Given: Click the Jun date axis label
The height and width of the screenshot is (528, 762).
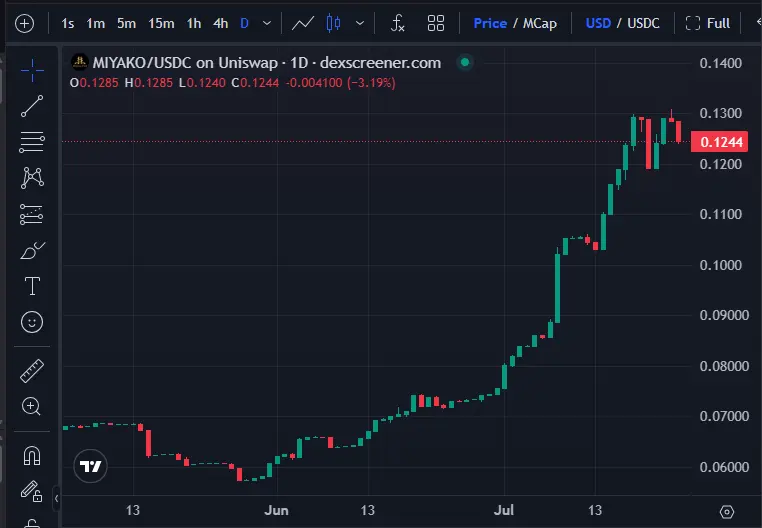Looking at the screenshot, I should click(277, 510).
